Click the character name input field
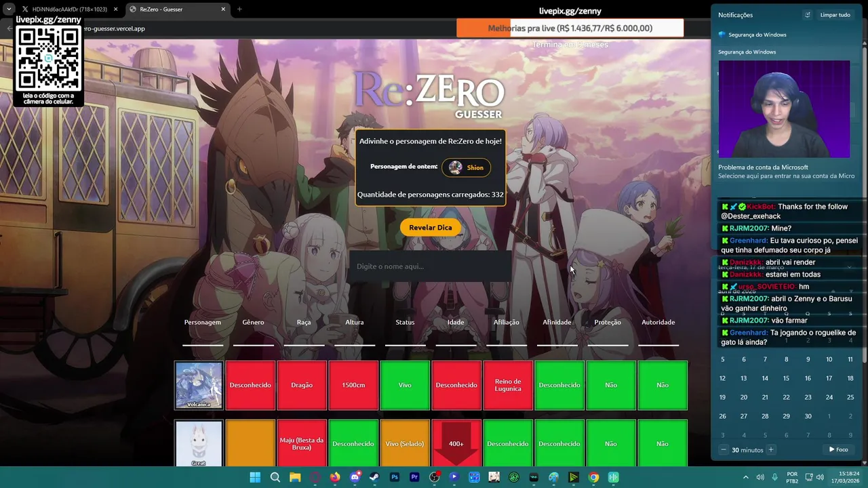The width and height of the screenshot is (868, 488). point(430,266)
